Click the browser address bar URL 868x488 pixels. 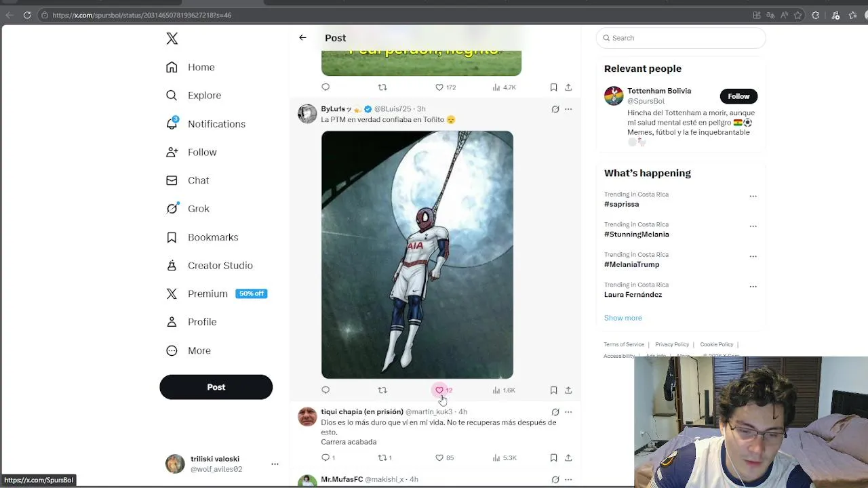142,15
